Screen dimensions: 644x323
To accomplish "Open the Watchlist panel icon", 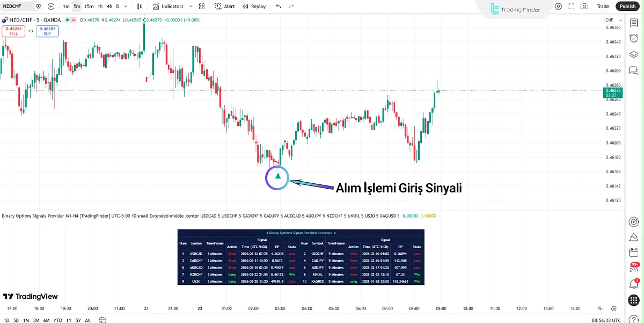I will 633,24.
